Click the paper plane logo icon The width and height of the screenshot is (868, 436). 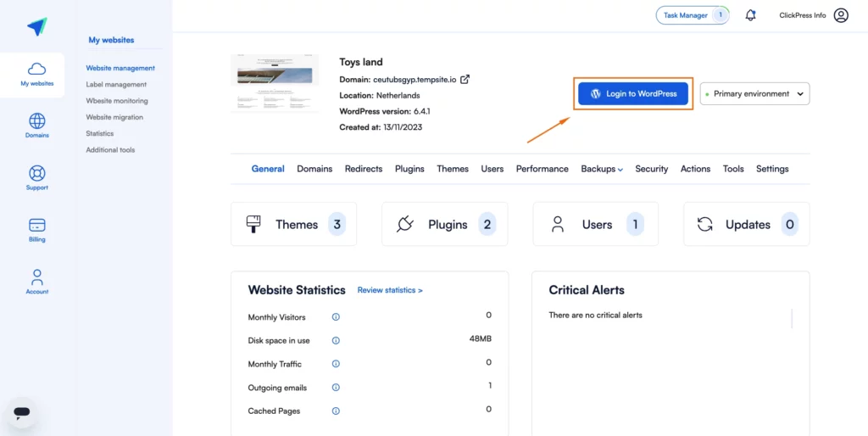coord(37,26)
